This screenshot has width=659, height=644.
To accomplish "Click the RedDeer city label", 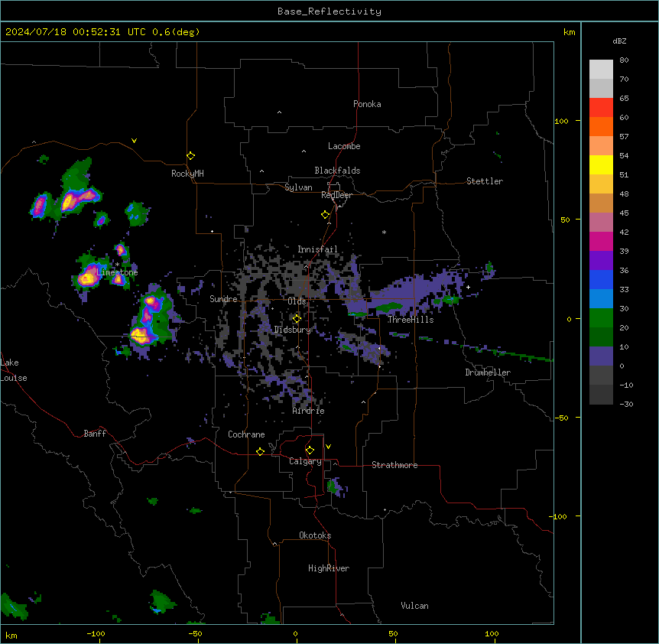I will point(336,195).
